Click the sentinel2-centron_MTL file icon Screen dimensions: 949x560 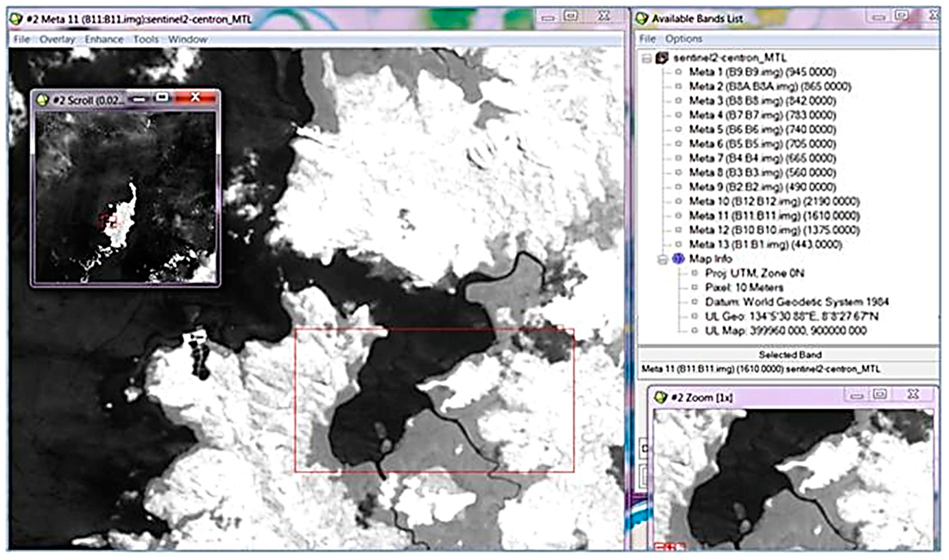(662, 58)
